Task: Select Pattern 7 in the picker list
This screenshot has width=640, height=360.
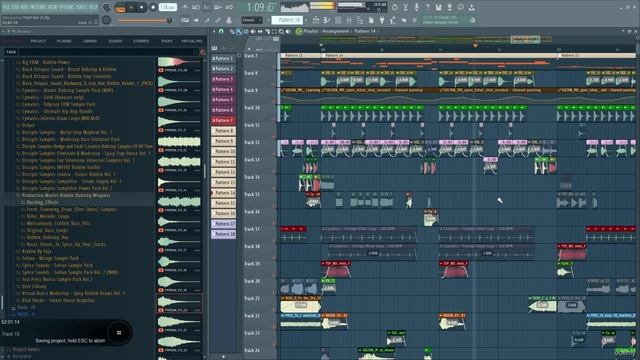Action: point(223,120)
